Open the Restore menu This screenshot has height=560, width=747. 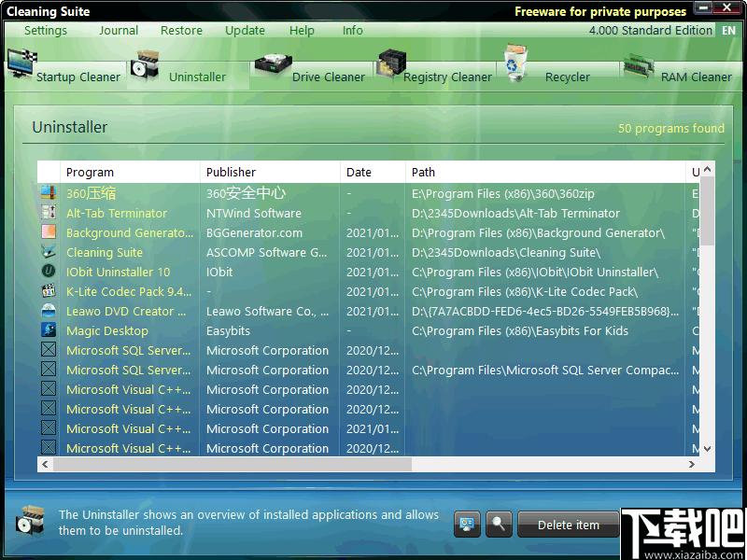pyautogui.click(x=181, y=31)
